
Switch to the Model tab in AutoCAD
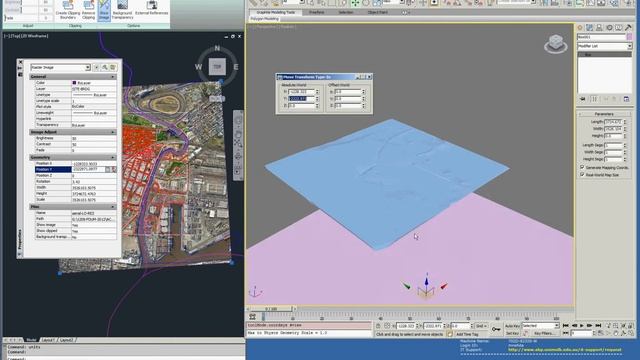click(x=31, y=340)
